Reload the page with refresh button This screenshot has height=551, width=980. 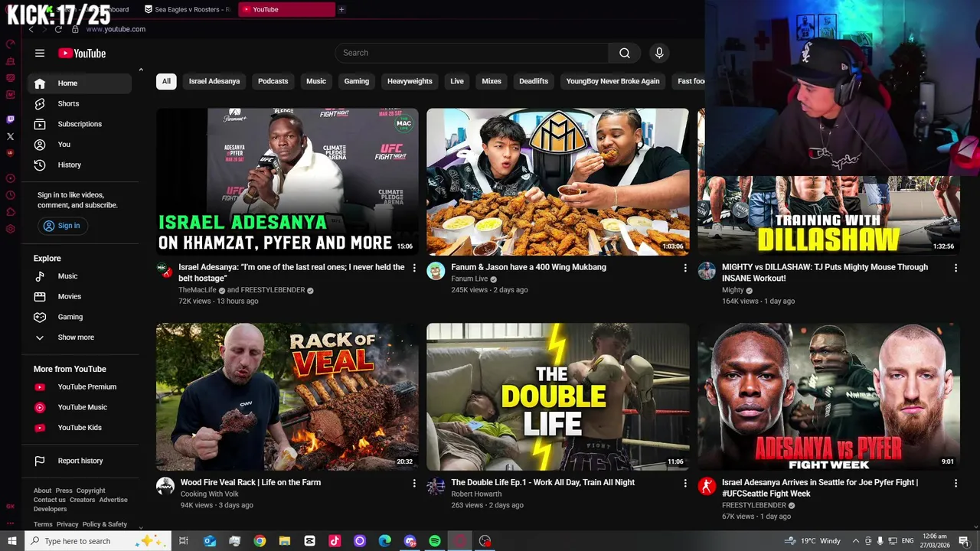(x=58, y=29)
